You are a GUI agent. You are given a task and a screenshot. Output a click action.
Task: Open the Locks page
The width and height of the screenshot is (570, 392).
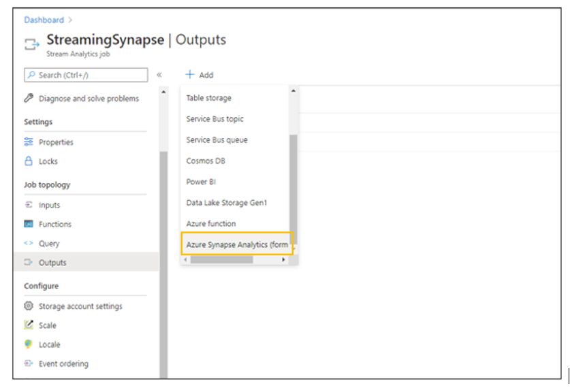tap(48, 161)
